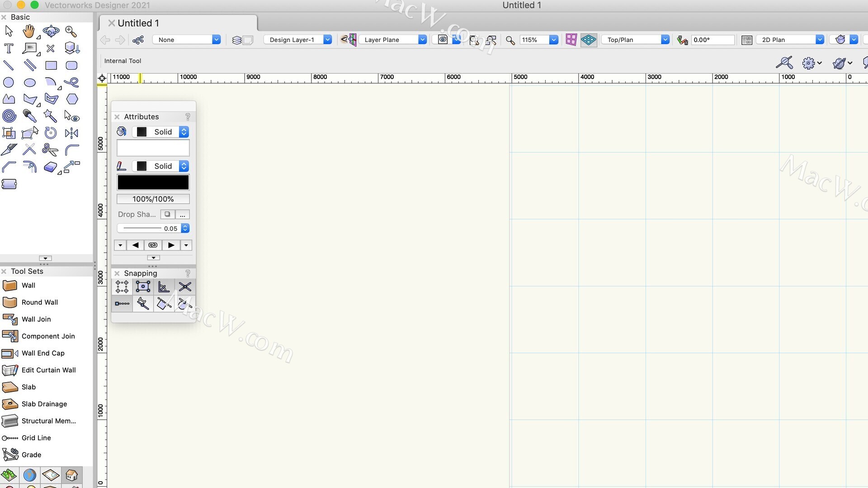Viewport: 868px width, 488px height.
Task: Toggle Snap to Distance
Action: pos(143,304)
